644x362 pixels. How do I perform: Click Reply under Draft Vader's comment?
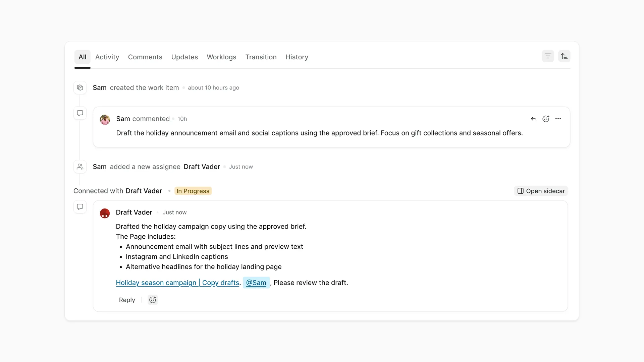(x=127, y=300)
